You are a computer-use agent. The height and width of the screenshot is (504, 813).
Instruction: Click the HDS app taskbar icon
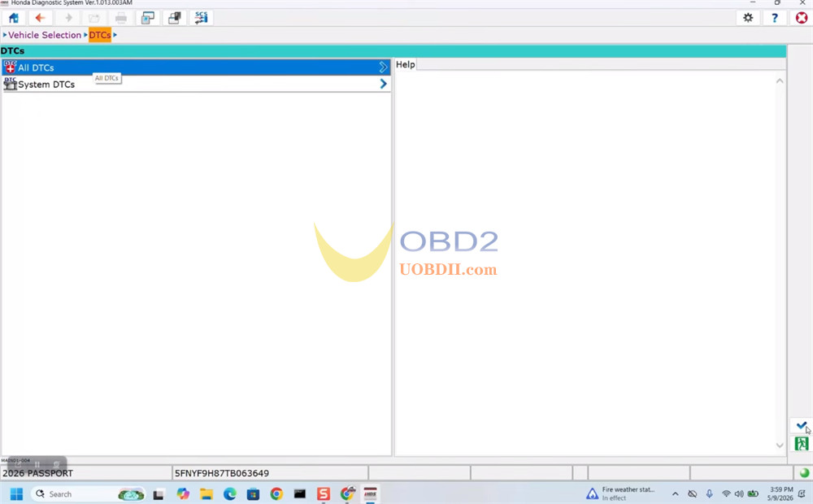click(x=370, y=494)
